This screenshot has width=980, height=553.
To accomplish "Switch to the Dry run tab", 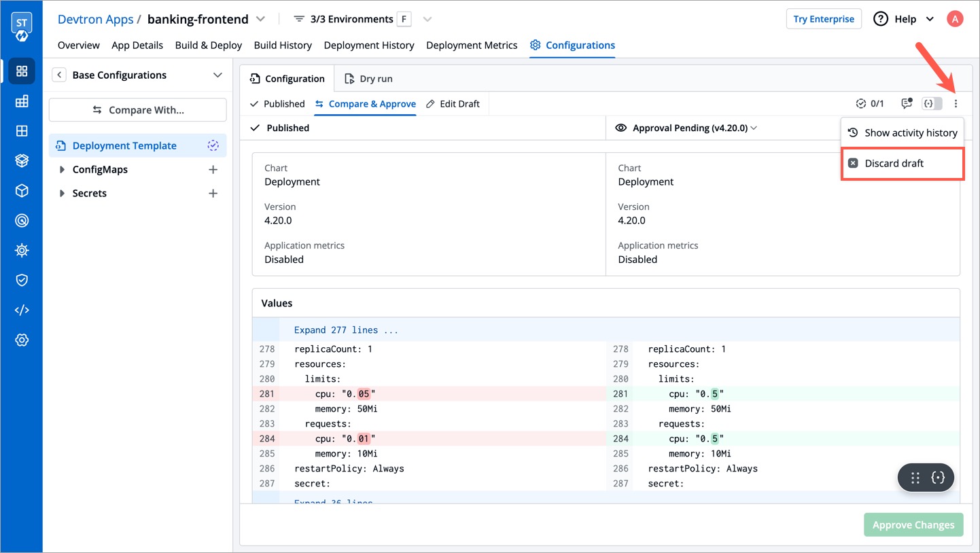I will tap(368, 79).
